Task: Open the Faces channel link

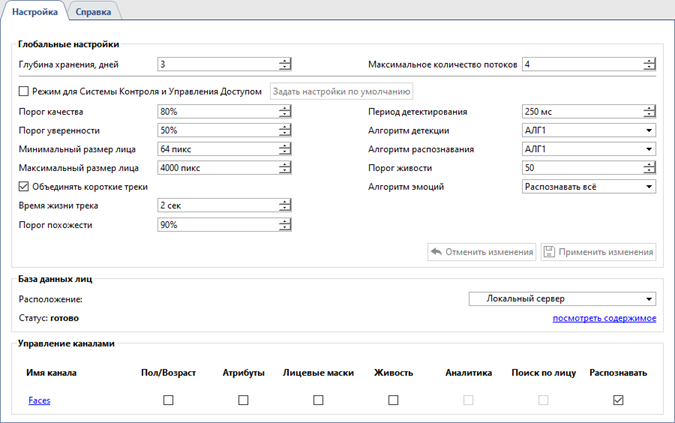Action: point(39,400)
